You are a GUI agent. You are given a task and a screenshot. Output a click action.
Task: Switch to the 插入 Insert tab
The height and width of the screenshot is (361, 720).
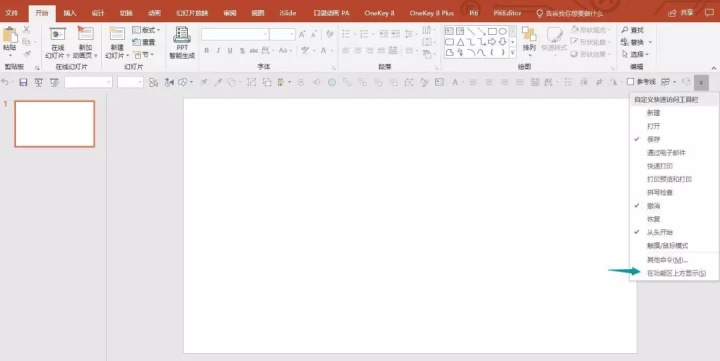pyautogui.click(x=70, y=13)
